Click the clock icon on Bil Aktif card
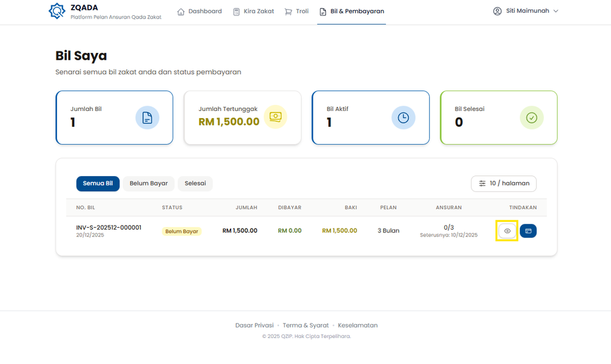The height and width of the screenshot is (364, 611). click(403, 118)
